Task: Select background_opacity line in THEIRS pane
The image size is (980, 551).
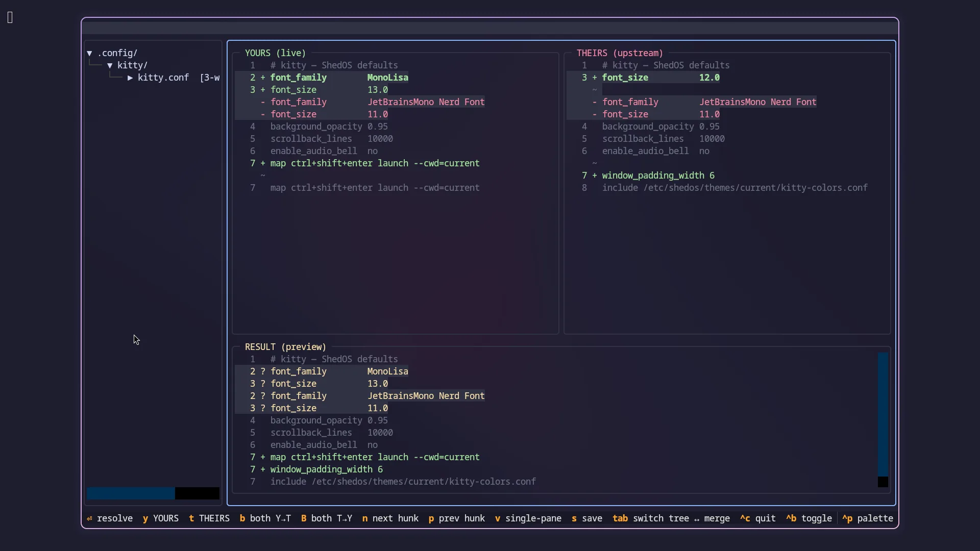Action: pyautogui.click(x=651, y=127)
